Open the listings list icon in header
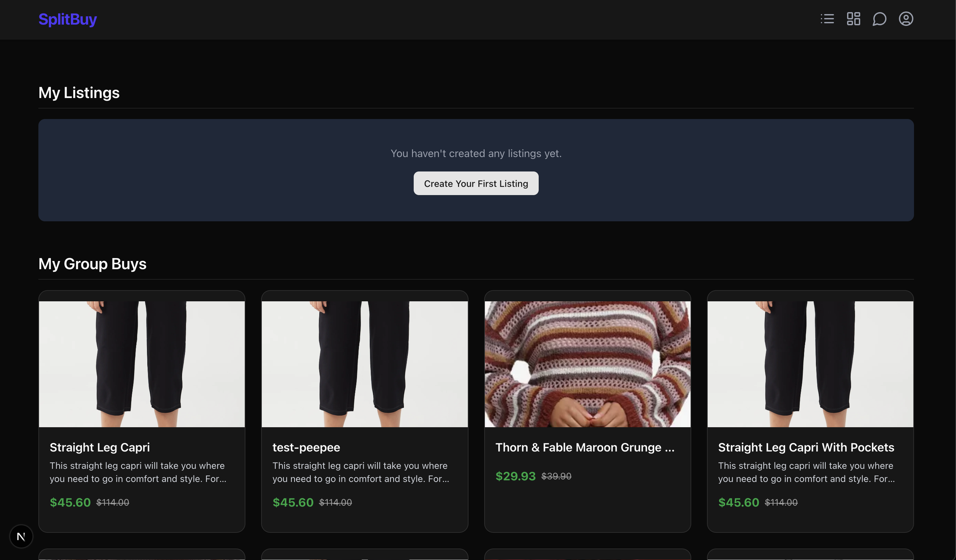The image size is (956, 560). [x=827, y=19]
